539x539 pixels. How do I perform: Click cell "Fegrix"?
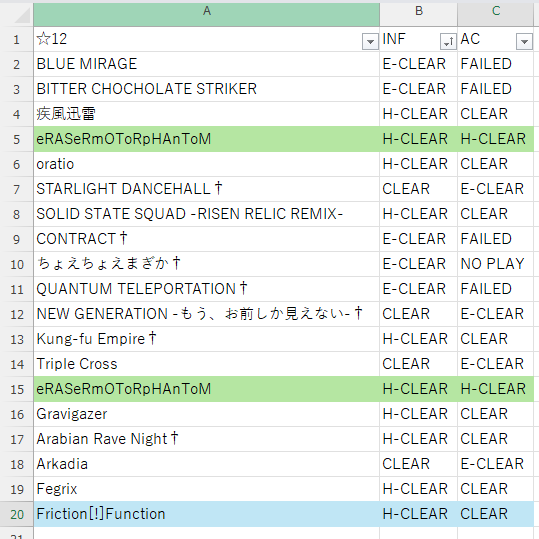207,489
